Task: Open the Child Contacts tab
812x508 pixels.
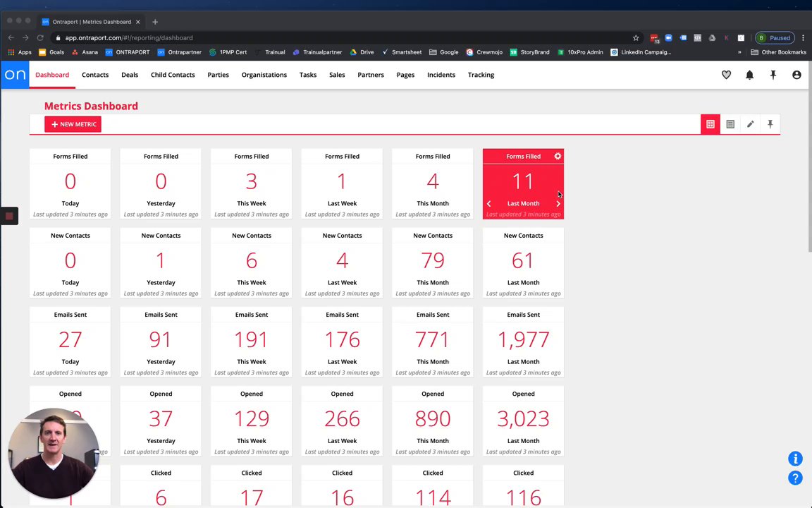Action: (x=173, y=75)
